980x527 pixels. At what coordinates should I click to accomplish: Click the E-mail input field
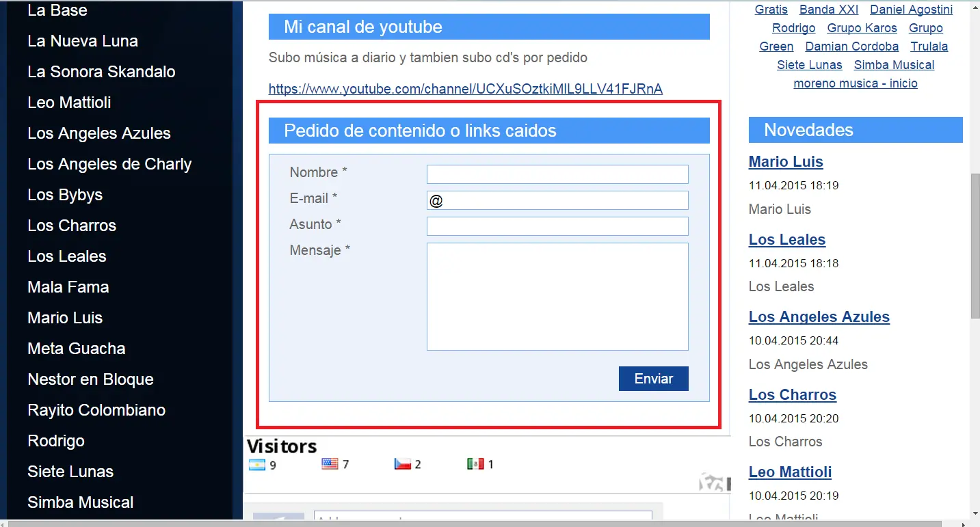557,200
